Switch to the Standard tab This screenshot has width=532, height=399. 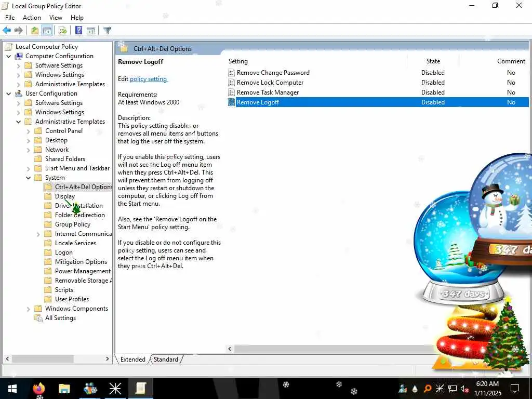point(166,360)
